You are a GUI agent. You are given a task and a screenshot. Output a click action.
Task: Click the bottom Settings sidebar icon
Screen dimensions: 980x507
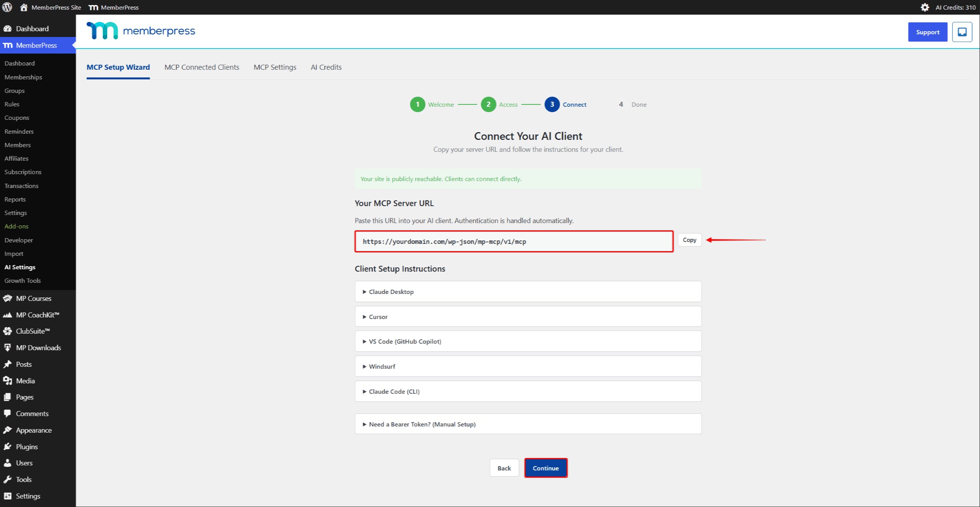(7, 496)
